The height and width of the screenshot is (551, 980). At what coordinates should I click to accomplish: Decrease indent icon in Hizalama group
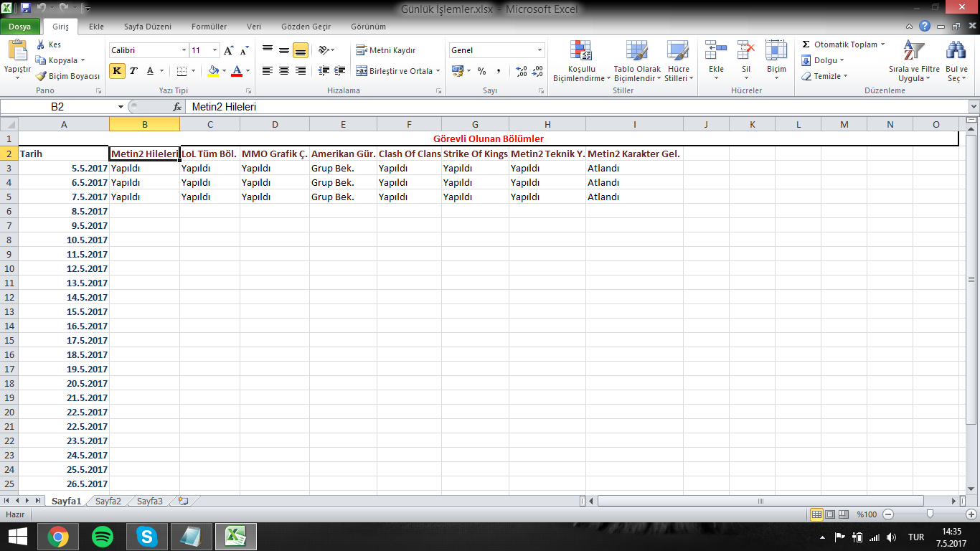point(324,70)
